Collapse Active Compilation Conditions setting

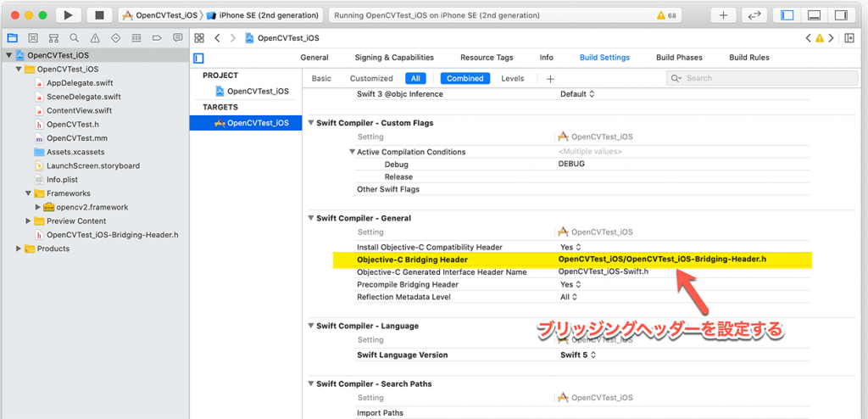352,152
